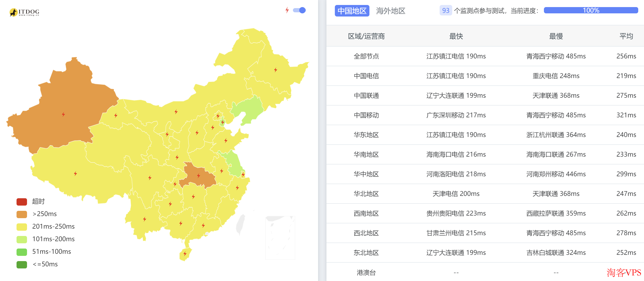Click the South China Sea inset map
Viewport: 644px width, 281px height.
[280, 238]
